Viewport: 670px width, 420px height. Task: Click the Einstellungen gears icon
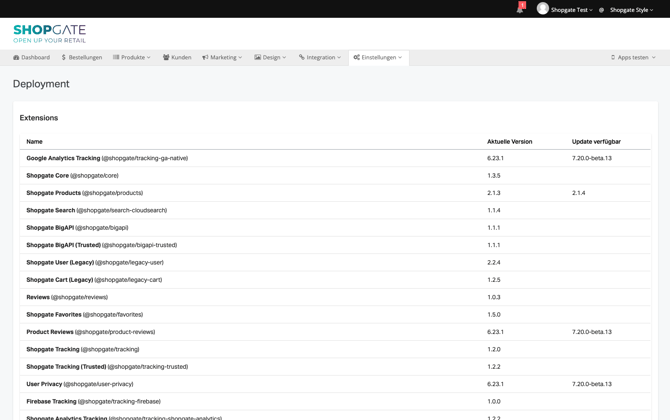[x=356, y=57]
